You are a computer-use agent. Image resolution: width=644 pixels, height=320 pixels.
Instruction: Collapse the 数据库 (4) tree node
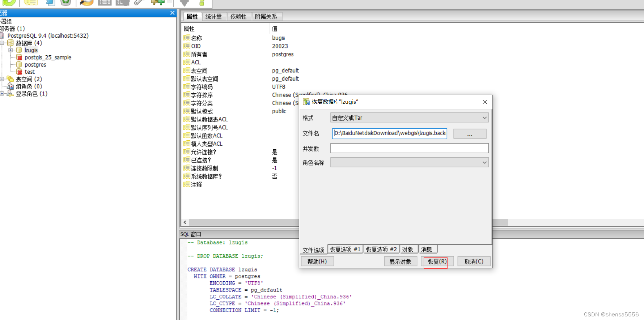click(2, 43)
